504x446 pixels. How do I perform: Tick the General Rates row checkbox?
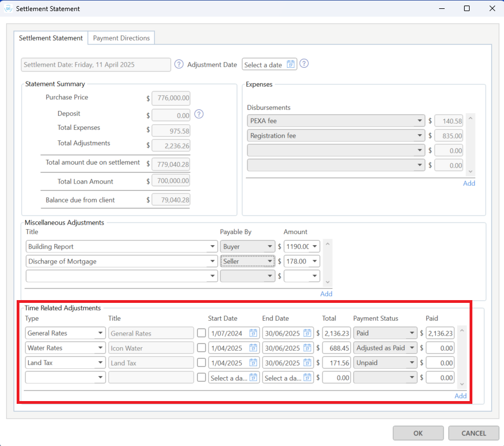[201, 333]
